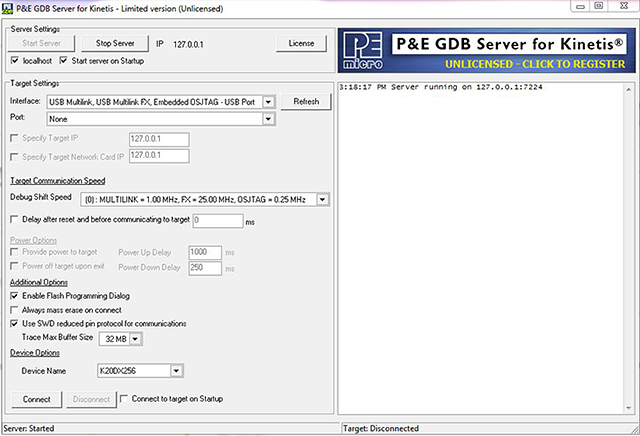Enable Always mass erase on connect

tap(14, 310)
